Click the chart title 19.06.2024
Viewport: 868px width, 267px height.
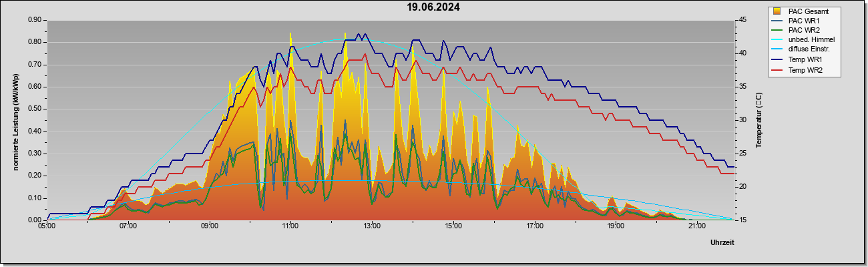434,7
